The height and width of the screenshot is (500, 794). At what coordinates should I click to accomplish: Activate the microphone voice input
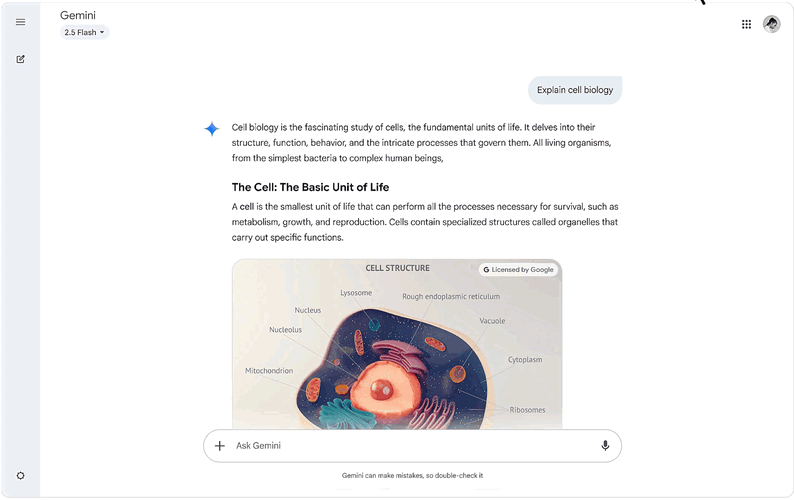(605, 446)
